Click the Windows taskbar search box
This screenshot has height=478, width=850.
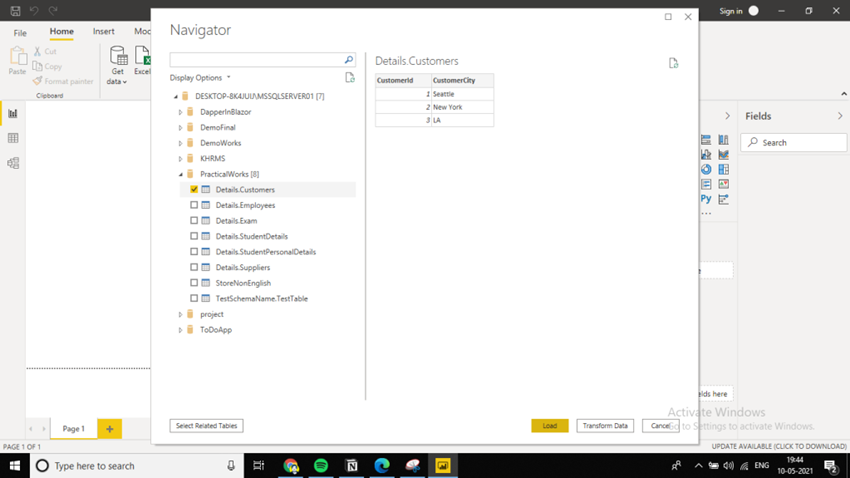(136, 466)
